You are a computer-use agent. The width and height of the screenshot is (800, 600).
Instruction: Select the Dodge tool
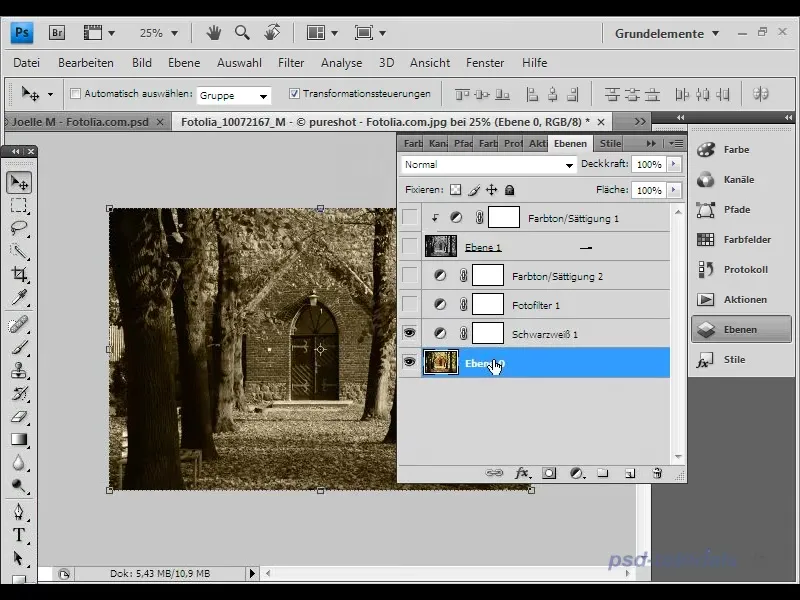point(19,485)
